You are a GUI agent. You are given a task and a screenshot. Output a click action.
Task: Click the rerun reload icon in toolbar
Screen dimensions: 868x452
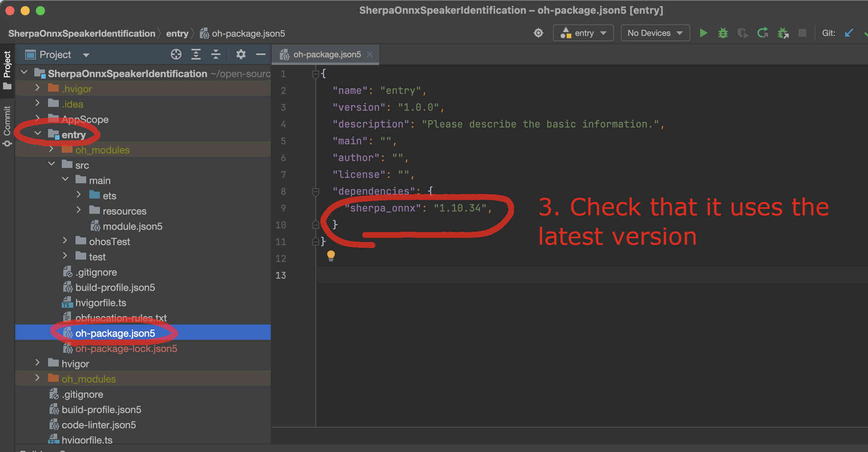763,33
